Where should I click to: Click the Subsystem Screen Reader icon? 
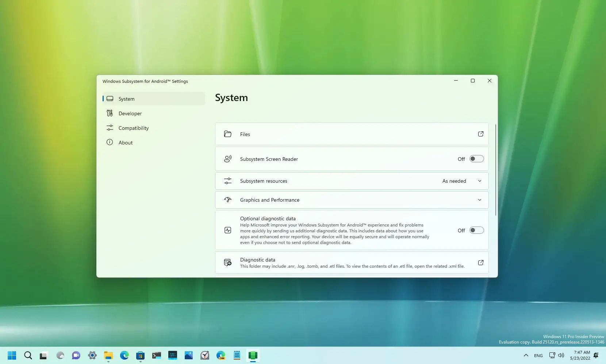(x=227, y=159)
